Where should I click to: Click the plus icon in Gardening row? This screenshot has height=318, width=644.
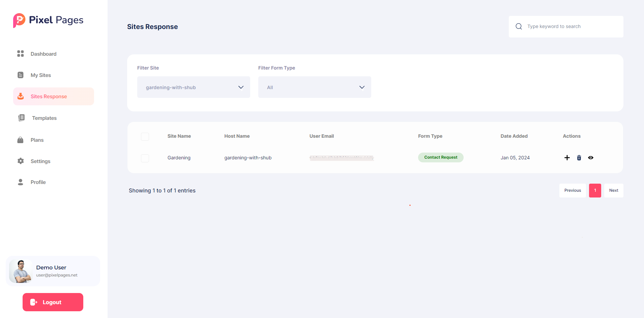click(567, 158)
